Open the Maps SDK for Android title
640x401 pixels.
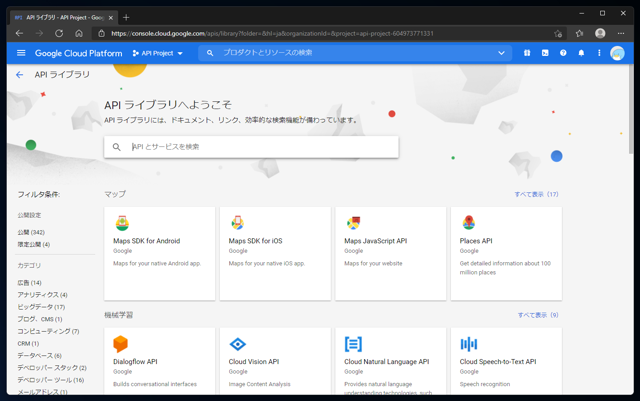147,241
